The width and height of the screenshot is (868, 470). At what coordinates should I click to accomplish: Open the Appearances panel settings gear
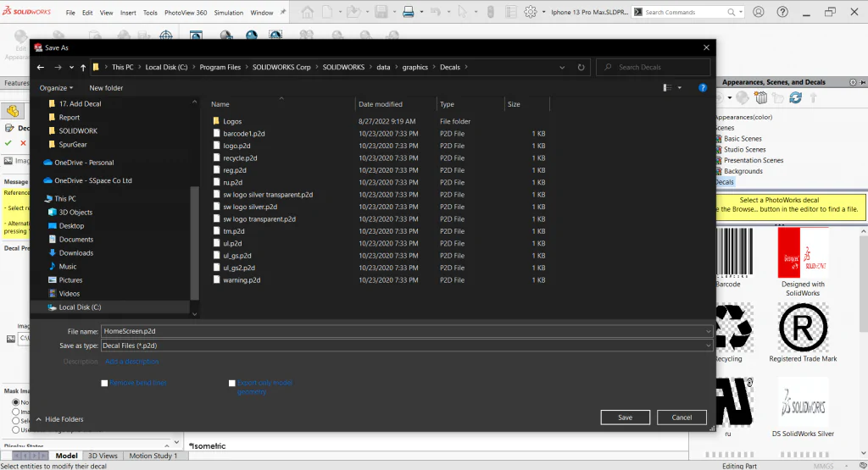pyautogui.click(x=853, y=82)
